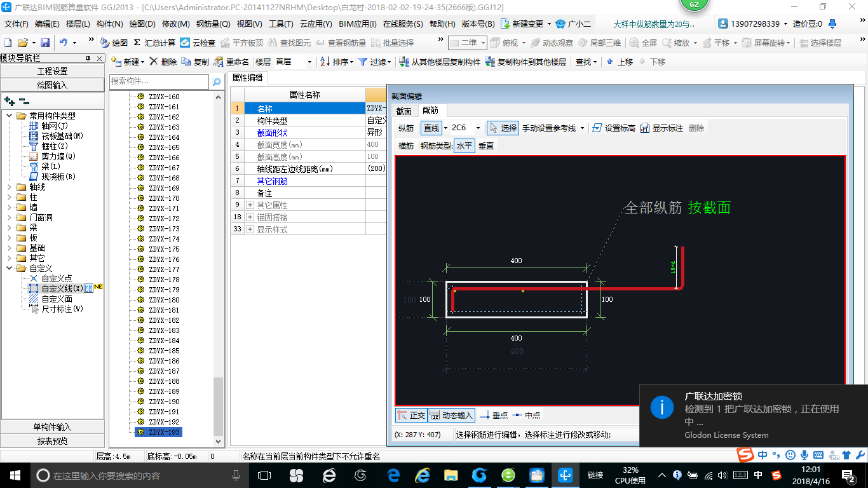
Task: Run 汇总计算 summary calculation
Action: (154, 43)
